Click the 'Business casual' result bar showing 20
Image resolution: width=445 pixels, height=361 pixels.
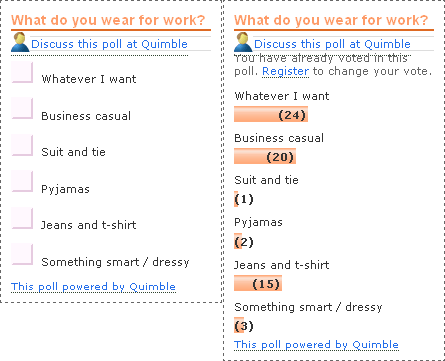click(x=265, y=156)
